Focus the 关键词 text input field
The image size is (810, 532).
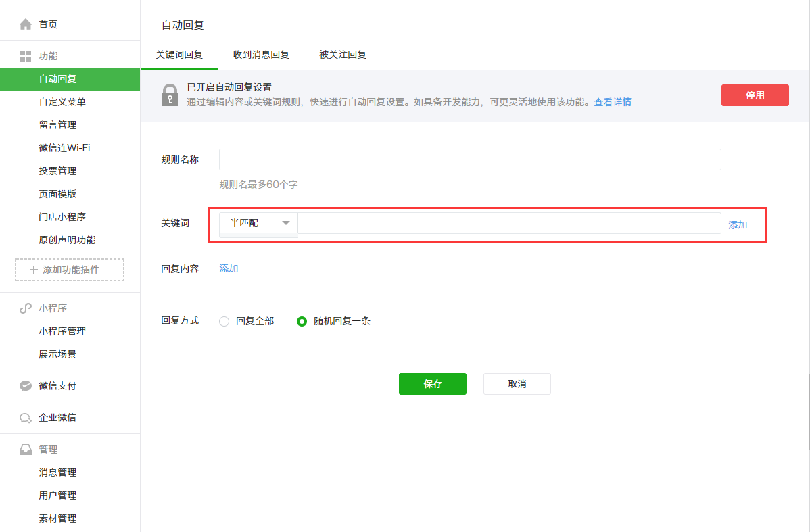[509, 223]
